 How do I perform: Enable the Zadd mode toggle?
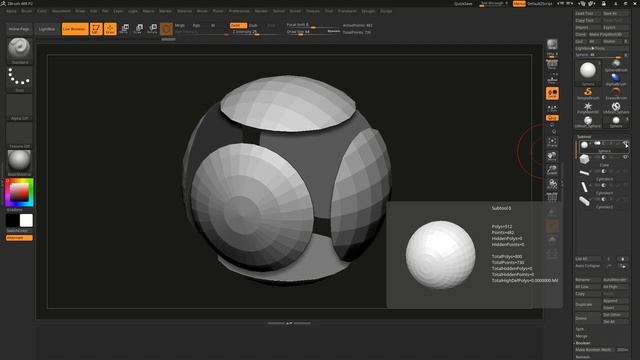click(x=238, y=25)
